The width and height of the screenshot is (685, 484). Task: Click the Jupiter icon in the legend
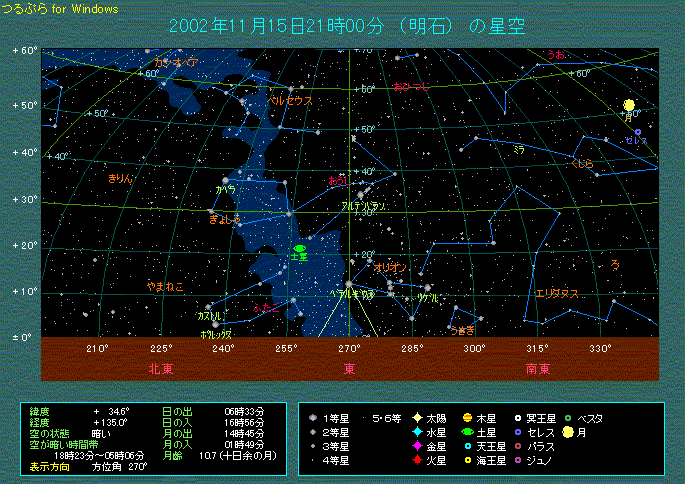pos(467,418)
